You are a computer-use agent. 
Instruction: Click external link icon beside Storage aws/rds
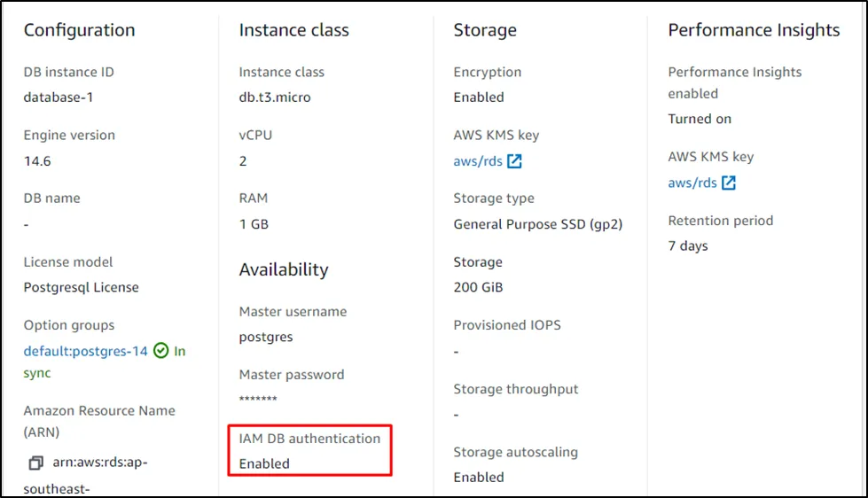coord(514,161)
